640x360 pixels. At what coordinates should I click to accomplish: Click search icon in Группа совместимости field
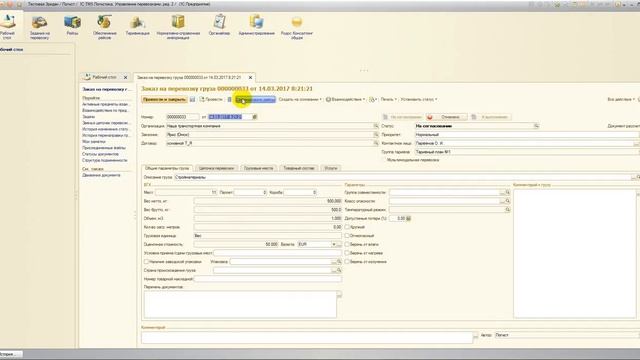(507, 192)
